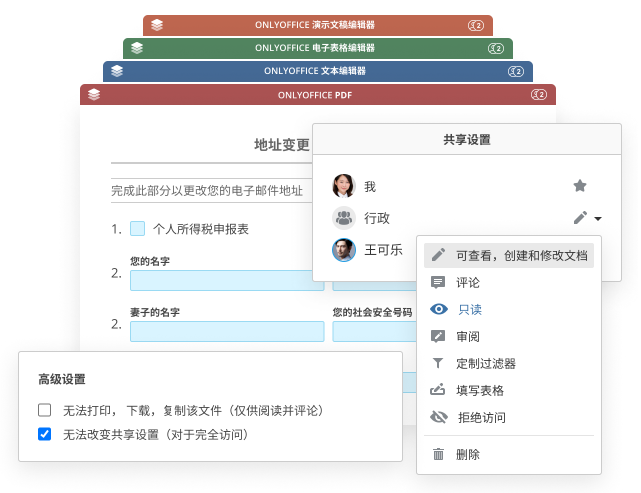
Task: Click the 填写表格 form filling icon
Action: [x=438, y=390]
